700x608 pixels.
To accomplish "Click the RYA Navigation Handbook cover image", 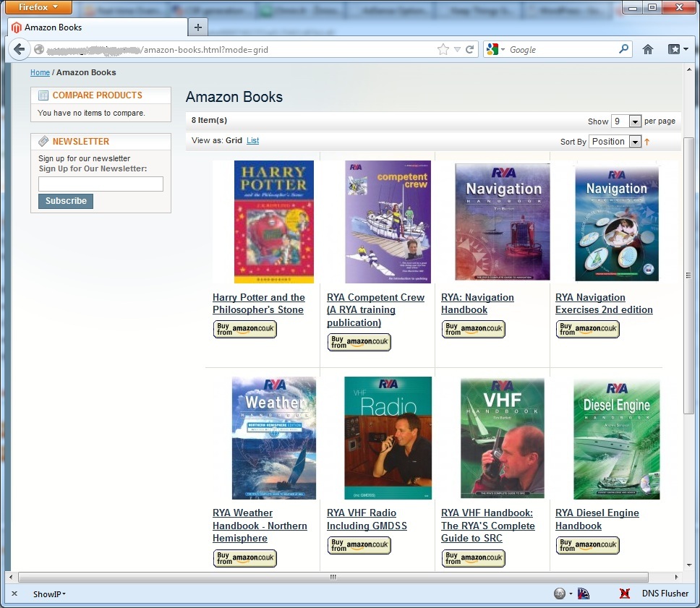I will [x=503, y=222].
